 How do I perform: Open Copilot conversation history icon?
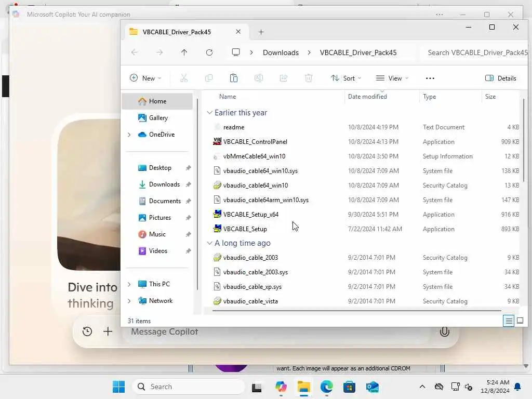pyautogui.click(x=87, y=331)
